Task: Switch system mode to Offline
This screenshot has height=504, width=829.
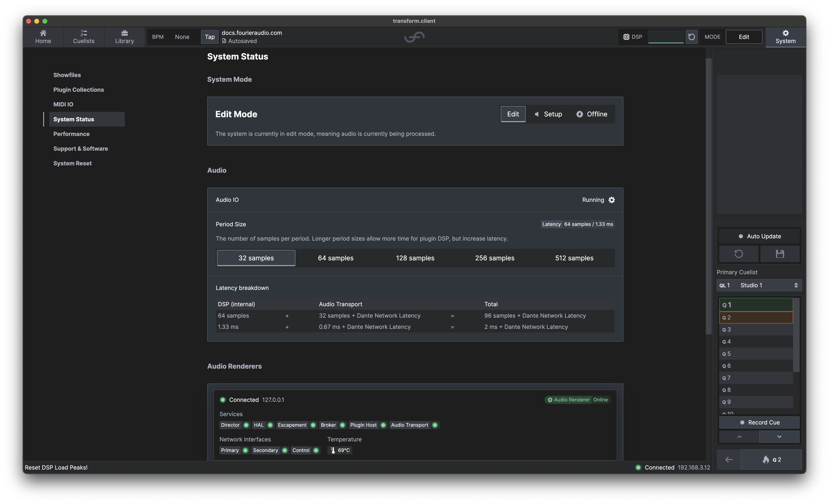Action: click(592, 114)
